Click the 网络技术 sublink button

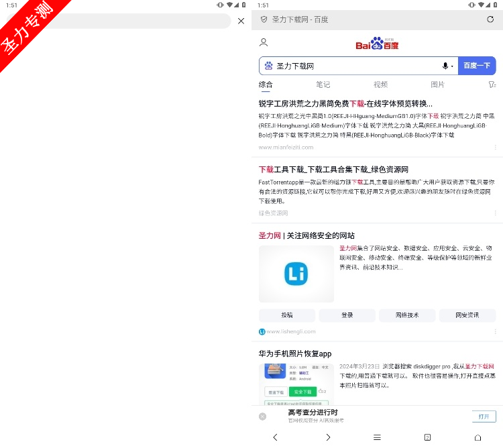coord(407,315)
